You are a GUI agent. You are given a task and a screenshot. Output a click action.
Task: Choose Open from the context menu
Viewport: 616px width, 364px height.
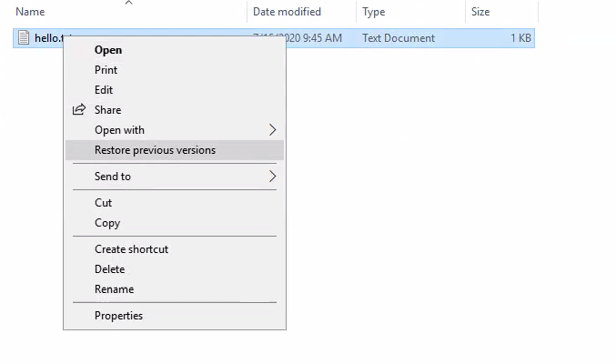(175, 50)
